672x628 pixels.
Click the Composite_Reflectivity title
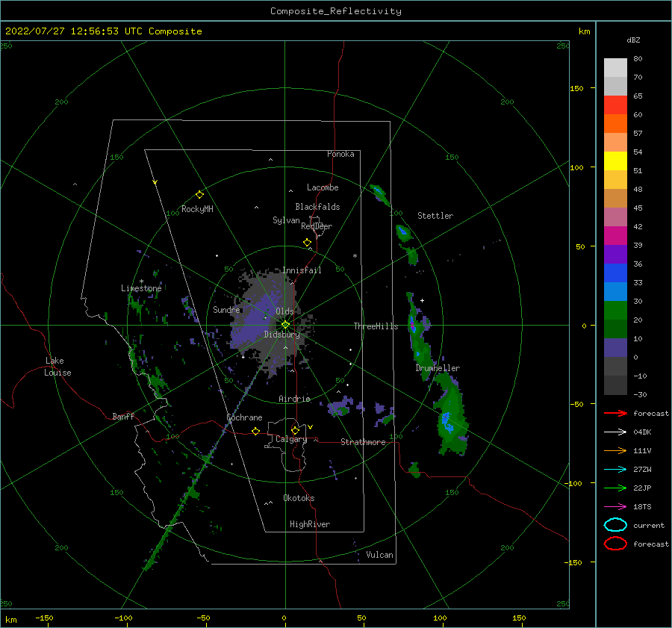pyautogui.click(x=336, y=11)
